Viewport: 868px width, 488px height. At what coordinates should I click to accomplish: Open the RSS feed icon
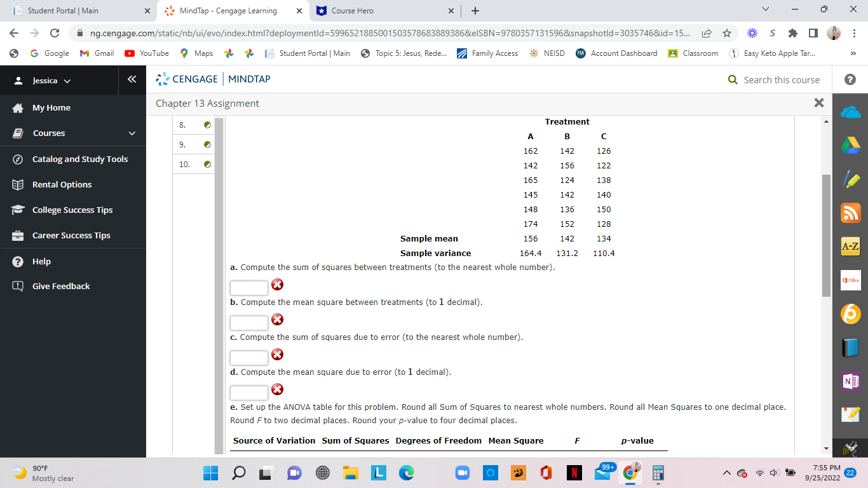pos(850,212)
